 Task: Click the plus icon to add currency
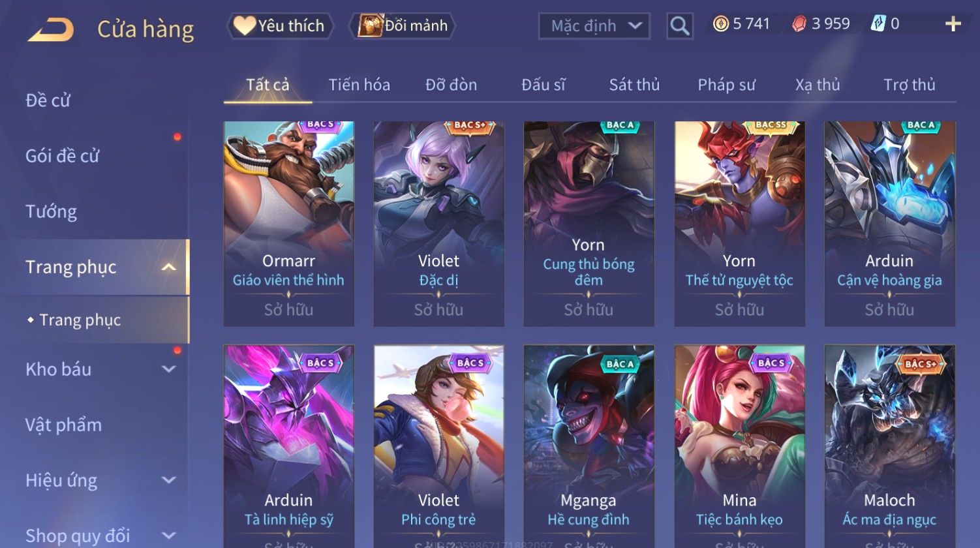point(953,24)
